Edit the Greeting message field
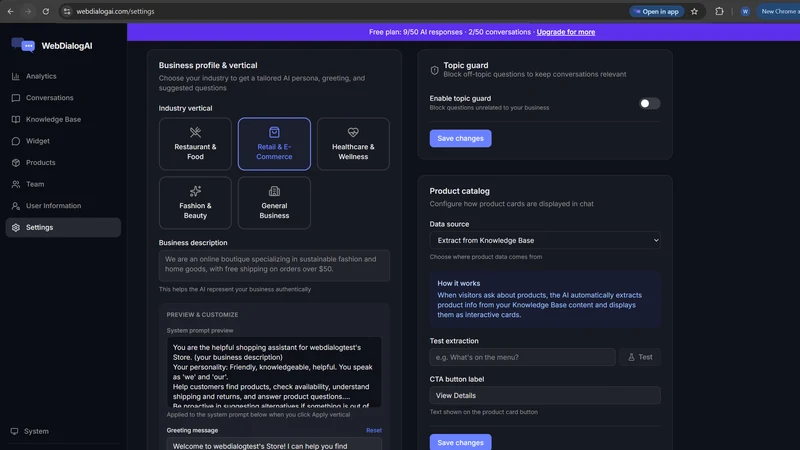The image size is (800, 450). tap(274, 445)
